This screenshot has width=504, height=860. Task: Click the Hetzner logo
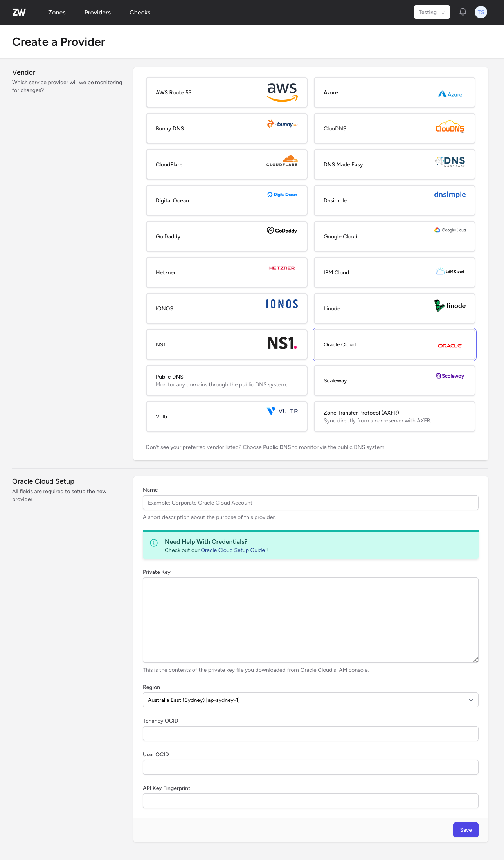pos(282,268)
